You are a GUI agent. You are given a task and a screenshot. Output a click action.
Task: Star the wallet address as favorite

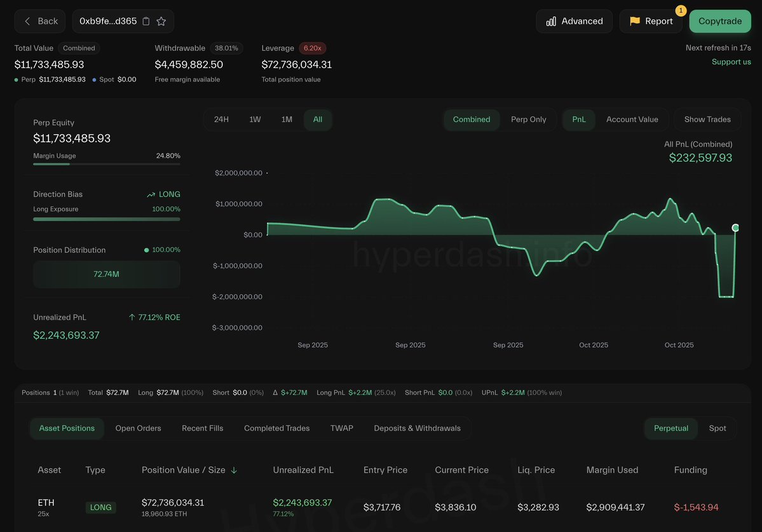point(161,22)
